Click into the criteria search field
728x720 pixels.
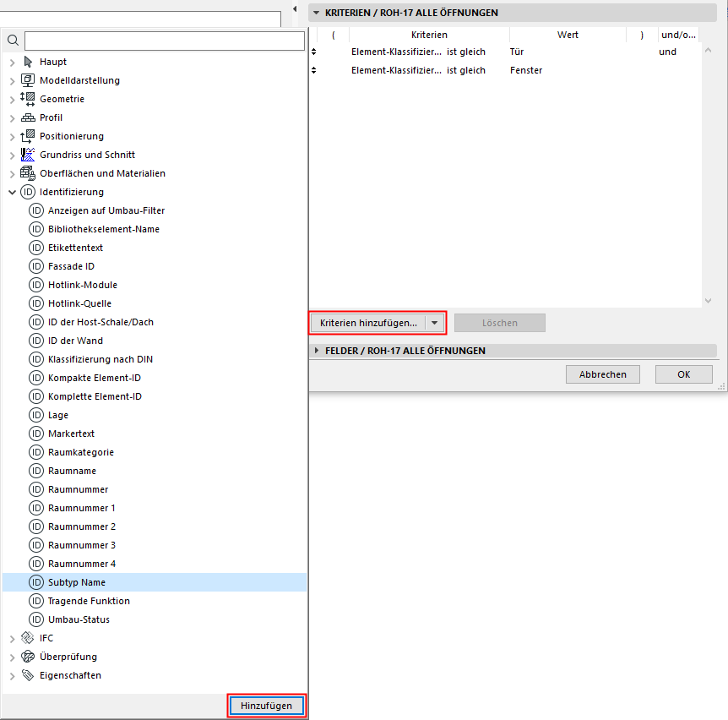165,41
